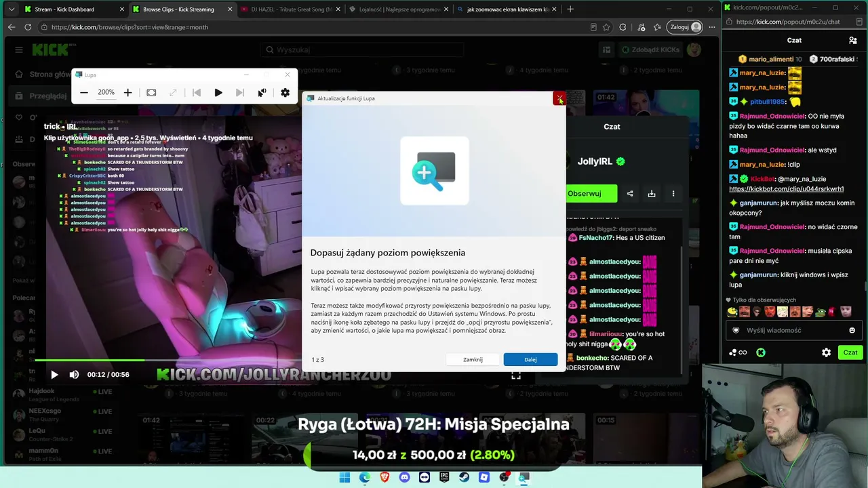Switch to Lojalność browser tab
The width and height of the screenshot is (868, 488).
(398, 9)
